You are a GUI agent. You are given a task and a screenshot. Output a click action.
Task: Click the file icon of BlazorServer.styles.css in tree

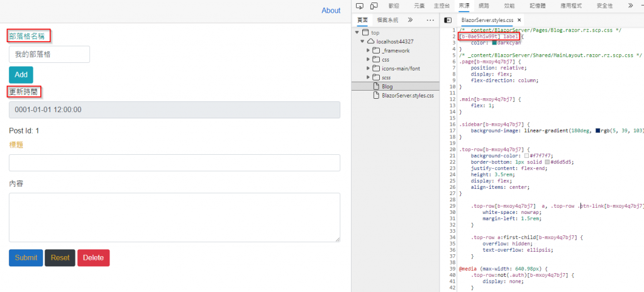[x=376, y=96]
